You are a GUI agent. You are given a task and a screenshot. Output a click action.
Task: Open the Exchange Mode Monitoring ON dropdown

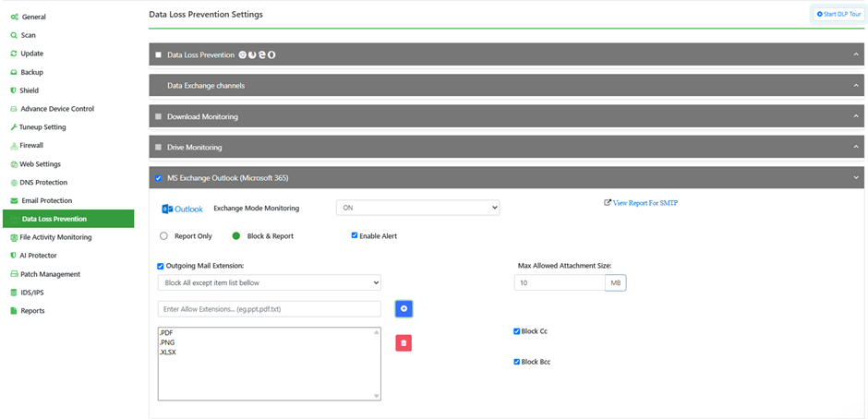[418, 208]
